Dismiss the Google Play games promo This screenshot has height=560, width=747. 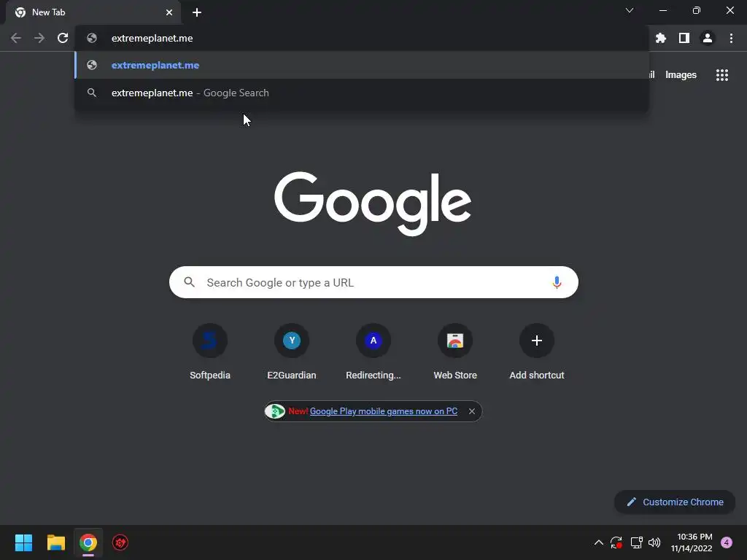472,411
